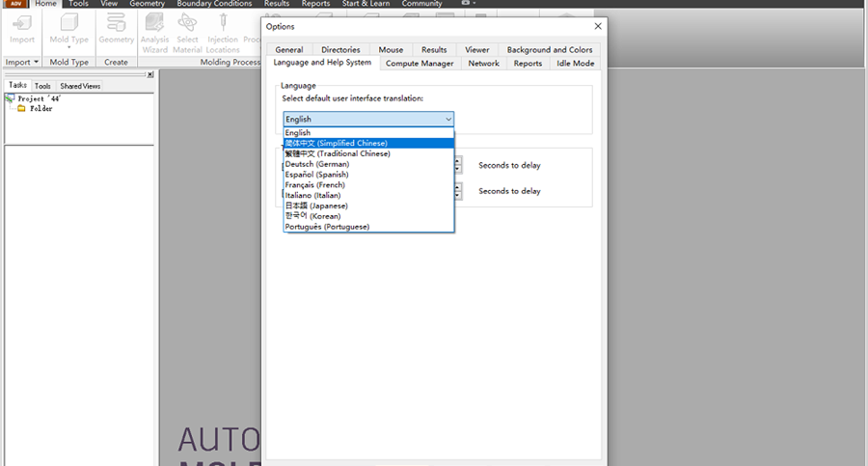Close the Options dialog
Screen dimensions: 868x466
point(598,26)
